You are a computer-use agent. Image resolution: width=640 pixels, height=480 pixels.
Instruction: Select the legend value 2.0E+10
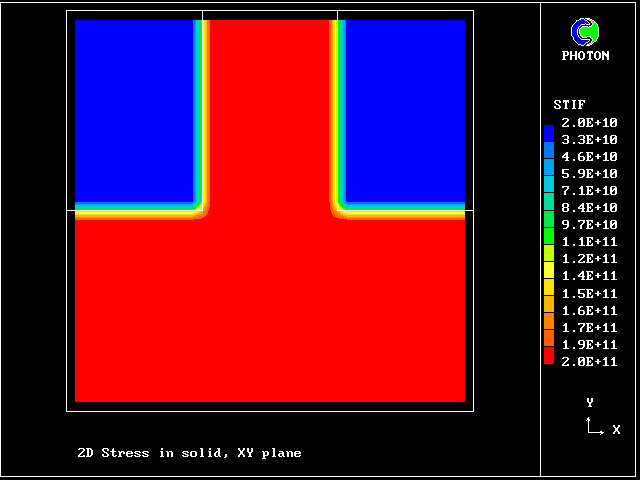click(589, 123)
